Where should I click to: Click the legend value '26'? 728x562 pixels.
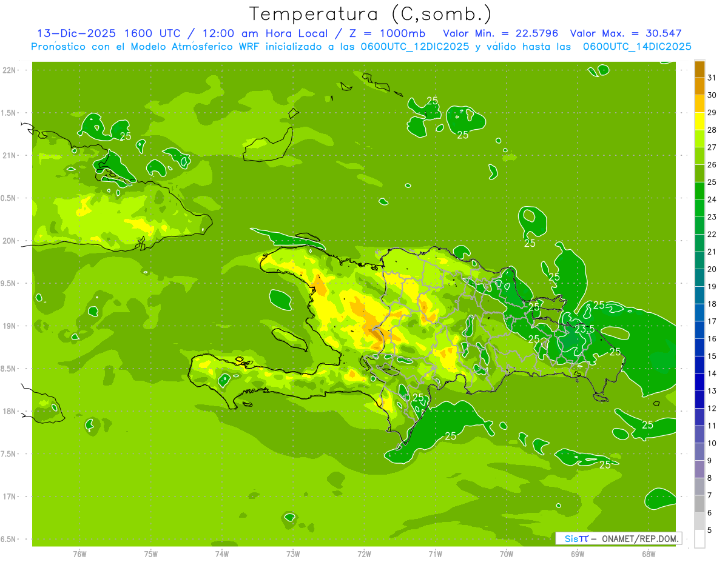click(x=712, y=164)
